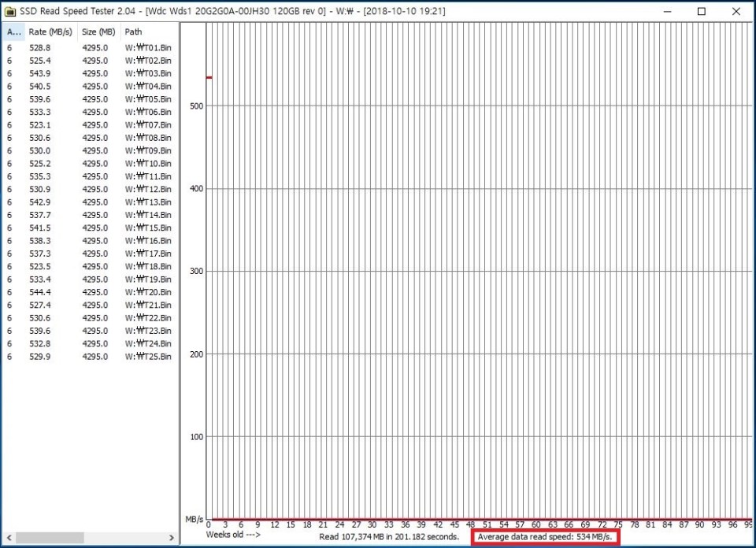This screenshot has width=756, height=548.
Task: Click the 537.3 rate value
Action: (39, 254)
